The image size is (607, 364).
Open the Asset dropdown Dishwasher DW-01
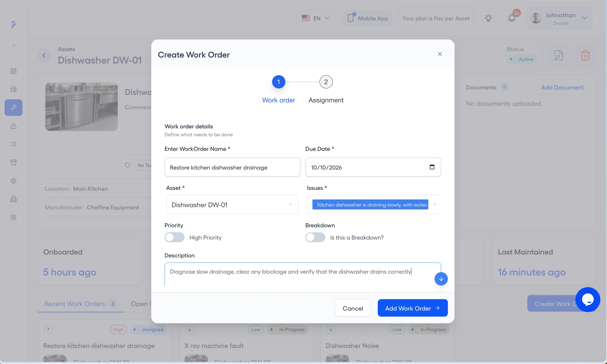(x=232, y=205)
